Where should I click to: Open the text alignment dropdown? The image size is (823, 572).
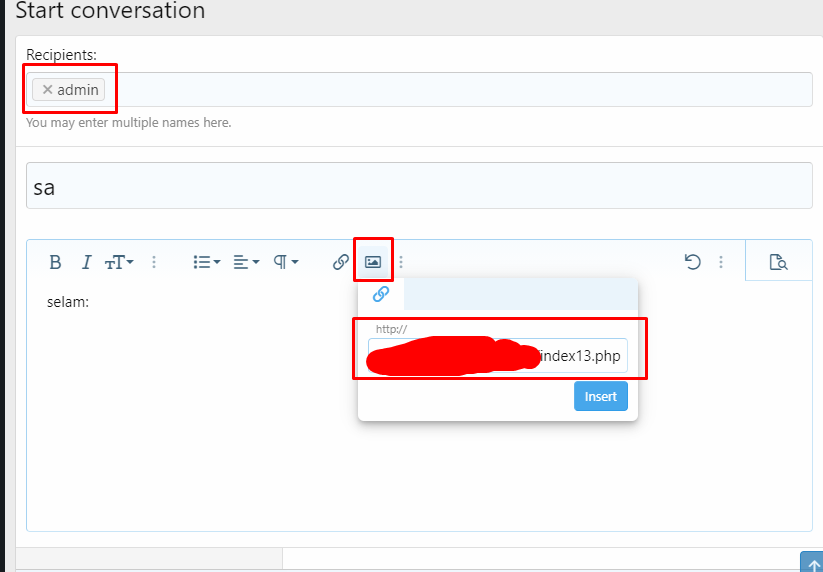[x=246, y=262]
